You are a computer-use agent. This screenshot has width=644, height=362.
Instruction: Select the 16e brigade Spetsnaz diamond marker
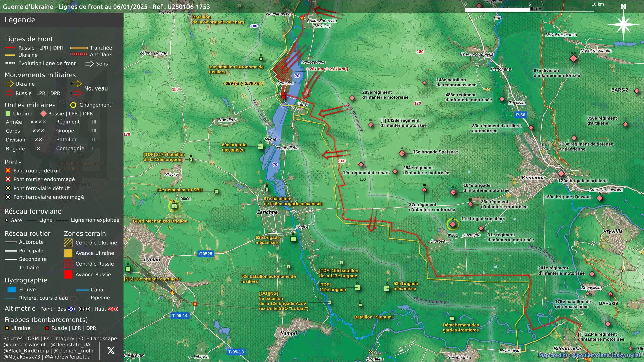point(402,153)
